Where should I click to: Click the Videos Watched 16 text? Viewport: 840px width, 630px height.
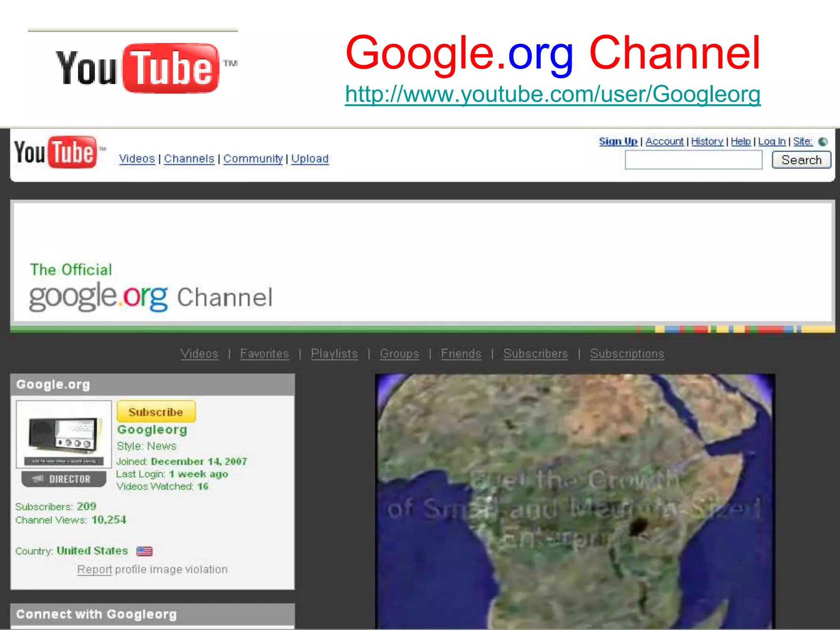(x=162, y=486)
